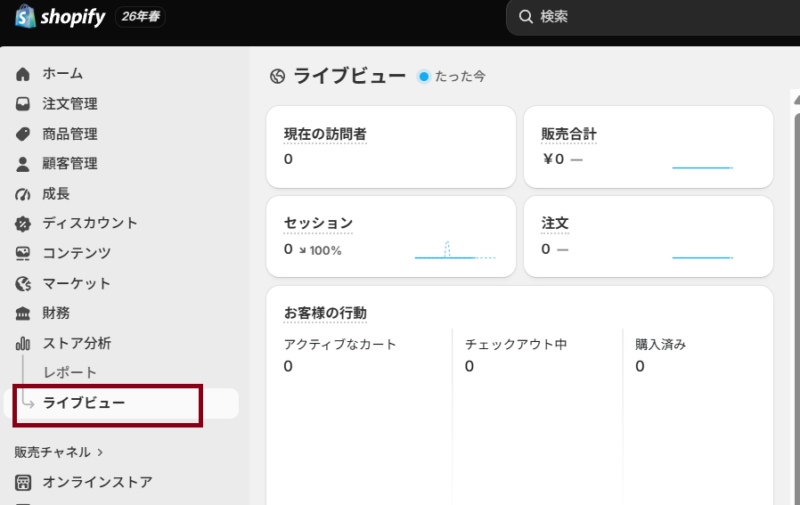
Task: Click the globe icon next to ライブビュー heading
Action: coord(278,77)
